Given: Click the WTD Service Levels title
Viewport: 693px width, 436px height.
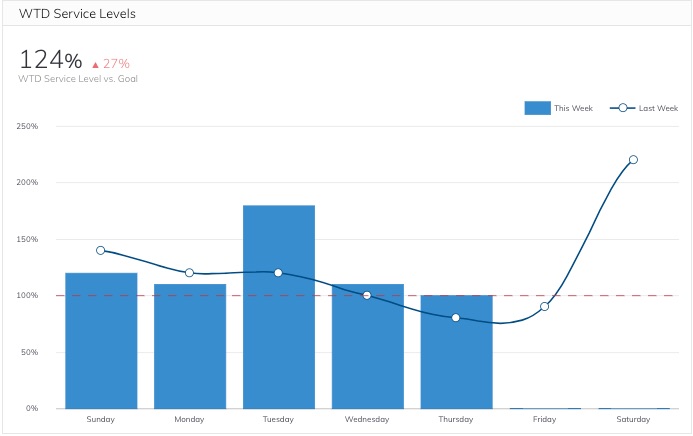Looking at the screenshot, I should [77, 14].
